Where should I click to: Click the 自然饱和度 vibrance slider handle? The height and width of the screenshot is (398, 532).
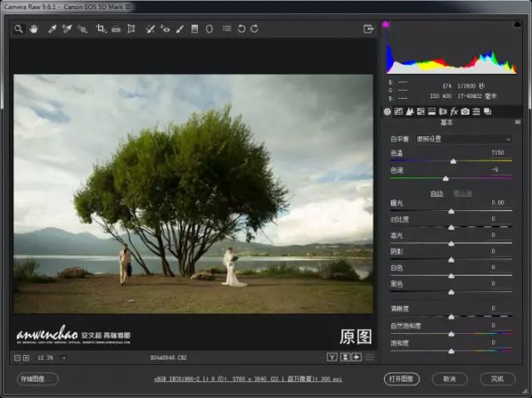coord(451,334)
